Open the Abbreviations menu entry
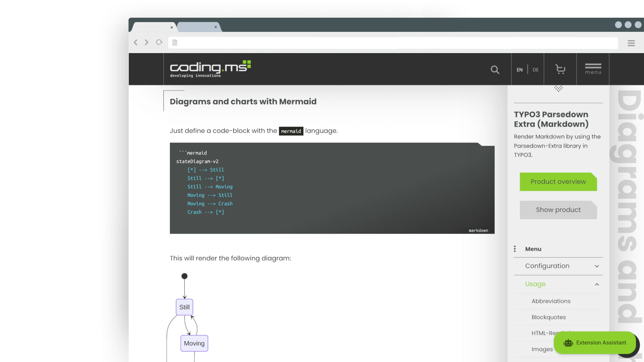Image resolution: width=644 pixels, height=362 pixels. pyautogui.click(x=551, y=301)
